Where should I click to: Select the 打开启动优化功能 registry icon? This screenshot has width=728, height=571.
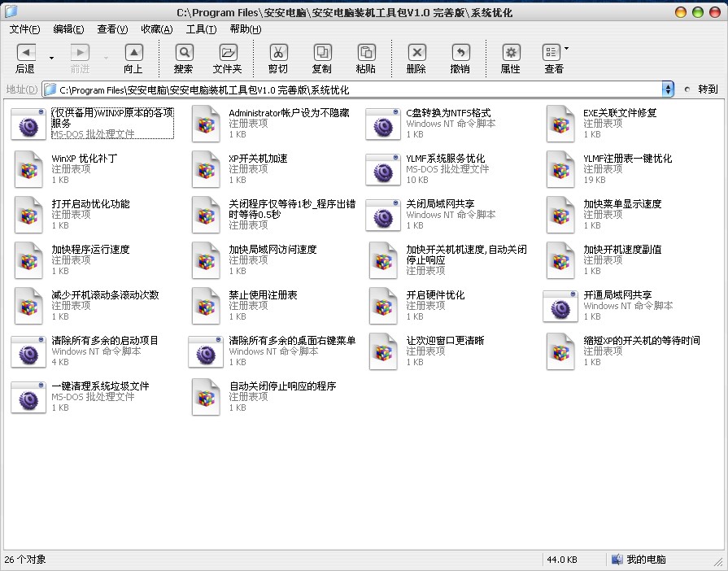[28, 215]
